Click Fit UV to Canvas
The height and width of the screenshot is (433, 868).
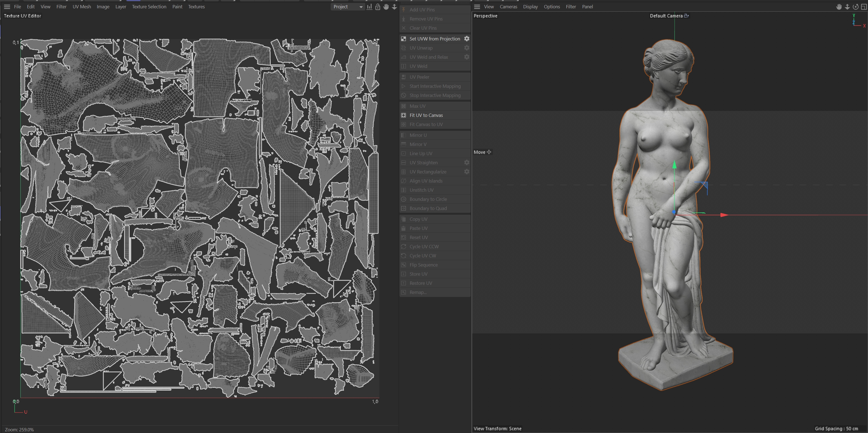coord(426,115)
